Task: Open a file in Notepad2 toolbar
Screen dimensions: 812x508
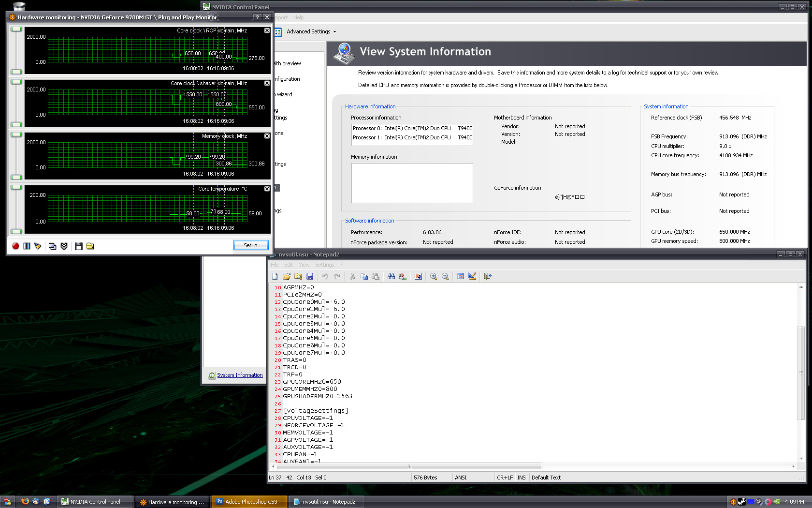Action: pos(286,276)
